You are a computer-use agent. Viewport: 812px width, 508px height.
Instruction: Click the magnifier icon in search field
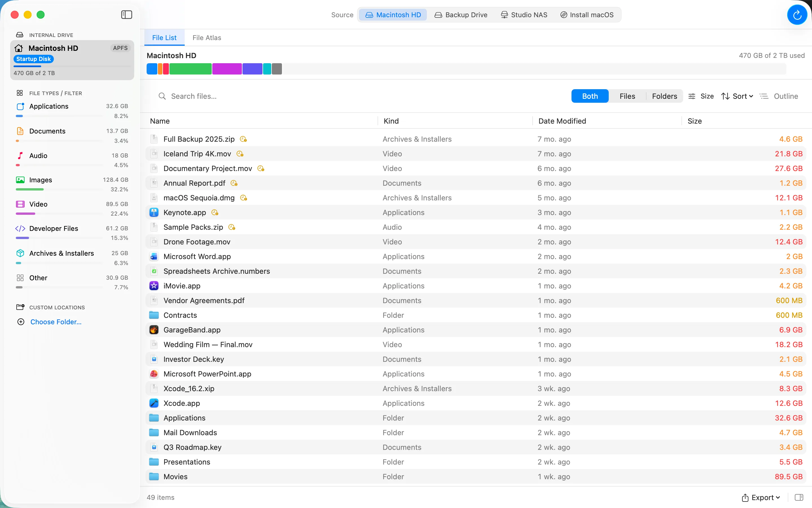[x=162, y=97]
